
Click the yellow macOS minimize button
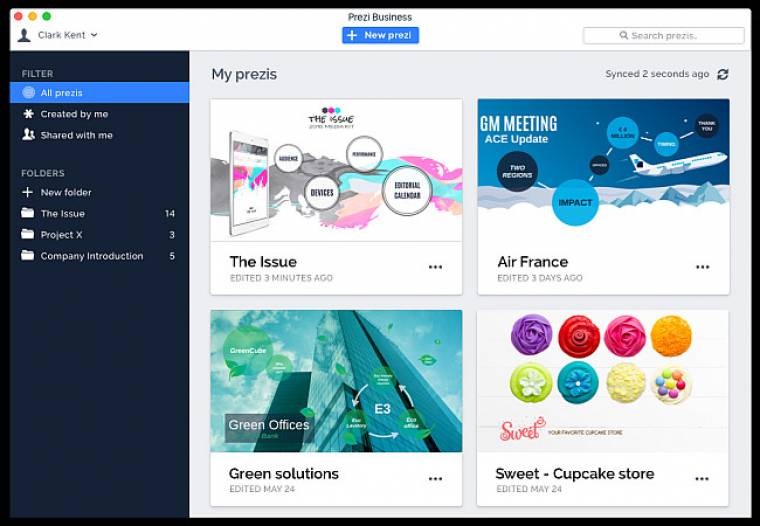coord(32,16)
